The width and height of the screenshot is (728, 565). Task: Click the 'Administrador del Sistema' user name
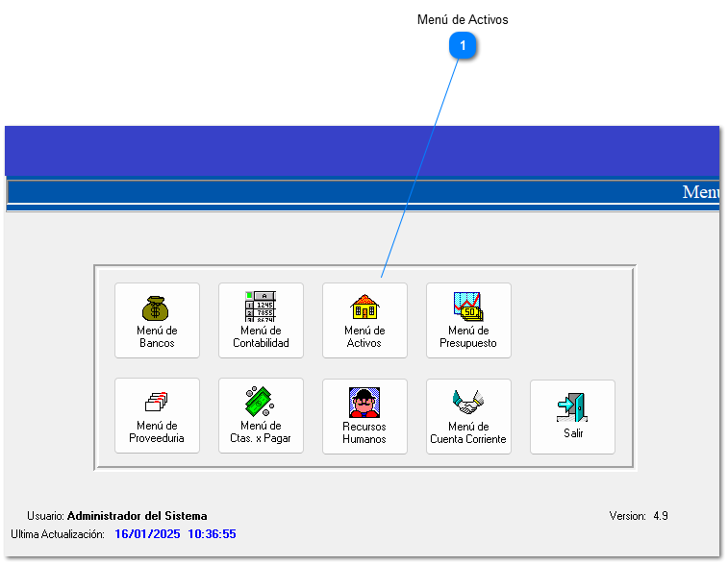click(137, 516)
